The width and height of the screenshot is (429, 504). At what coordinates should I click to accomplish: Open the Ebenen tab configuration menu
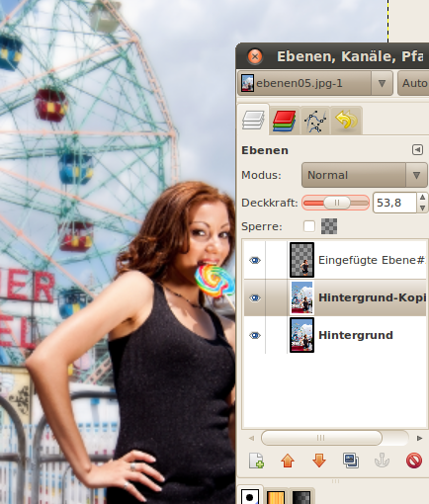[417, 150]
